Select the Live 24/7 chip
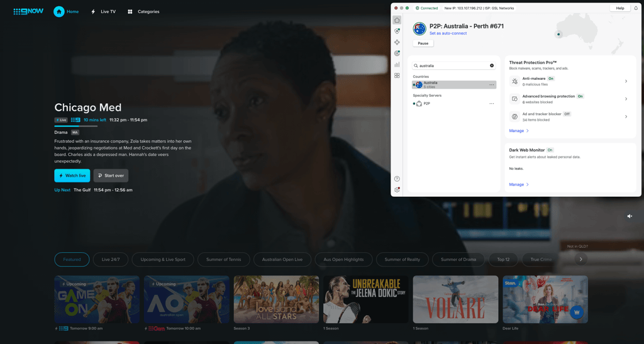644x344 pixels. click(111, 260)
